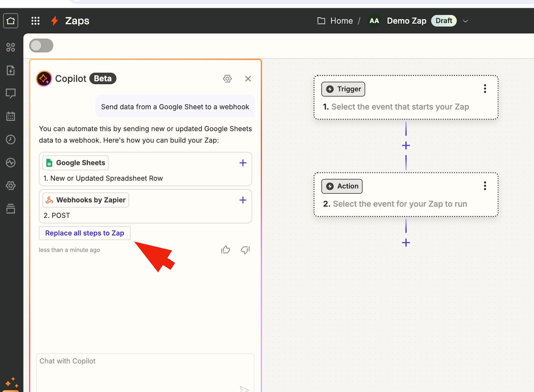Expand the Demo Zap dropdown chevron

pyautogui.click(x=465, y=21)
